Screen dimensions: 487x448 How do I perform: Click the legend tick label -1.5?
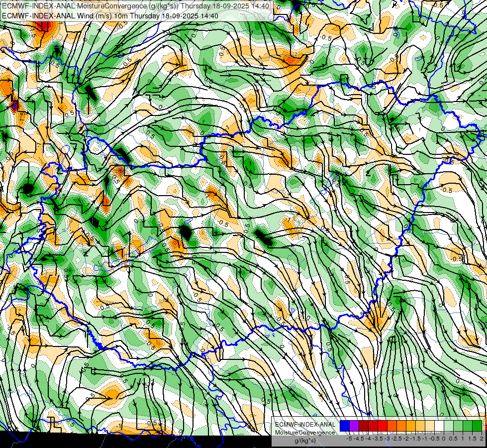point(415,439)
